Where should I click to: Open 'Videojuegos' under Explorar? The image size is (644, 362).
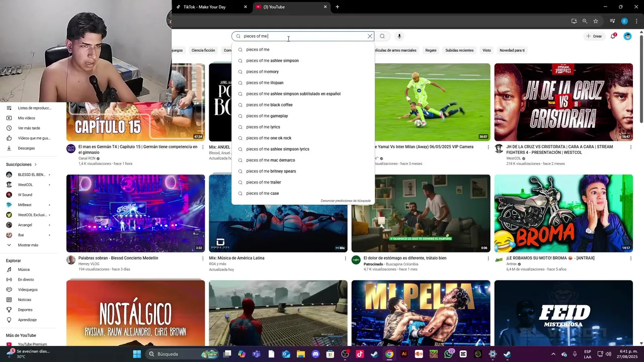[28, 290]
